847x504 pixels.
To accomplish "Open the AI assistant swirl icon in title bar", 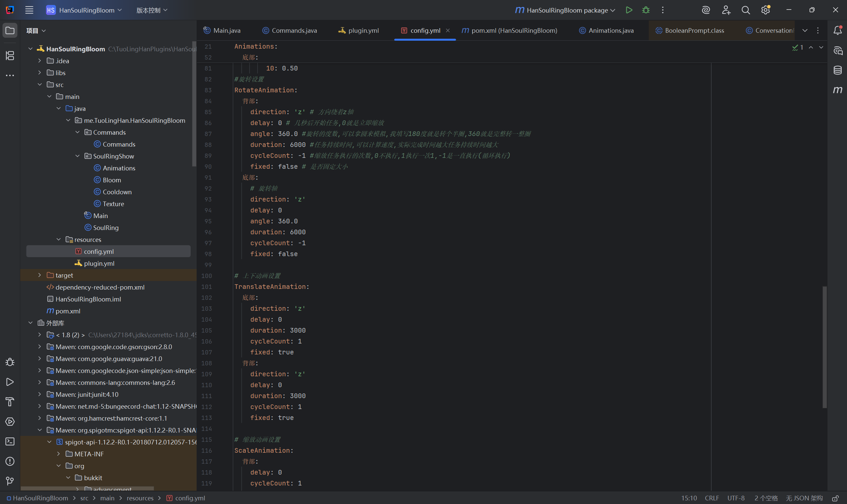I will (x=706, y=10).
